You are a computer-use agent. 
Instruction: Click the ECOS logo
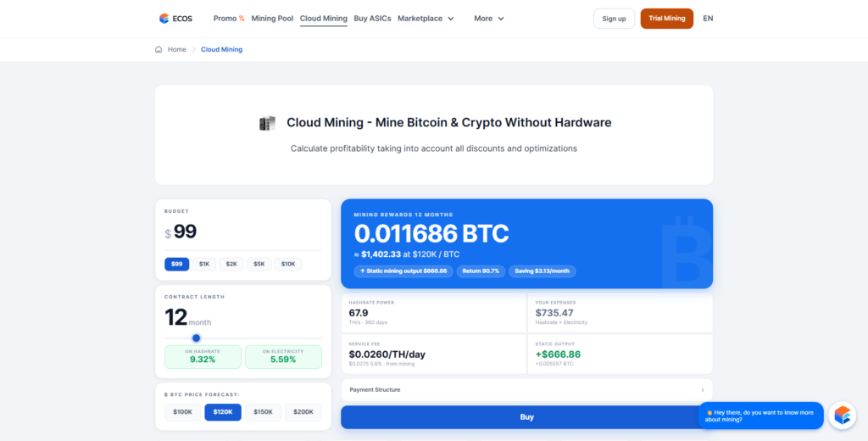point(175,19)
